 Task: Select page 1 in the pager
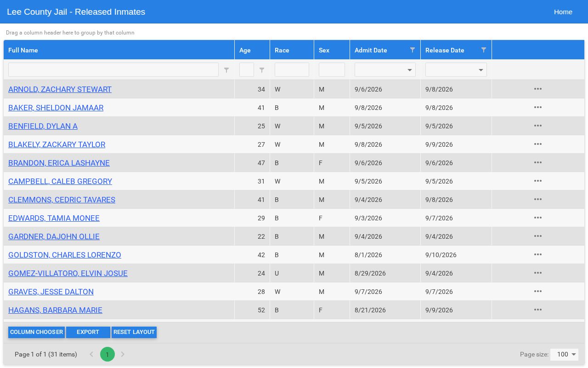(x=107, y=354)
